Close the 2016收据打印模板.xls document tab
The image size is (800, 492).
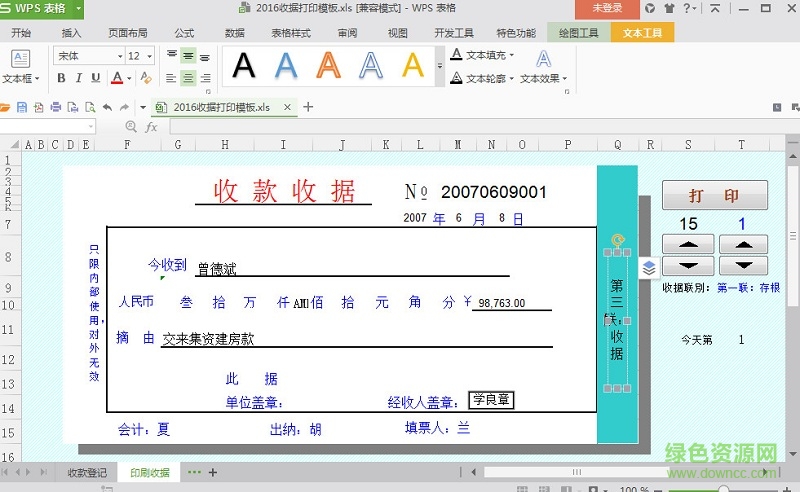pyautogui.click(x=287, y=107)
